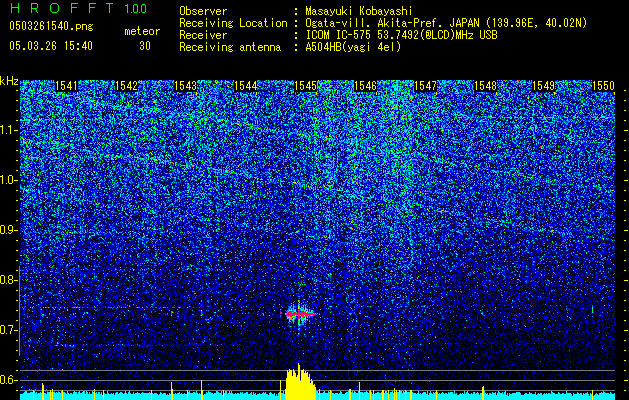
Task: Click the meteor count value 30
Action: point(145,46)
